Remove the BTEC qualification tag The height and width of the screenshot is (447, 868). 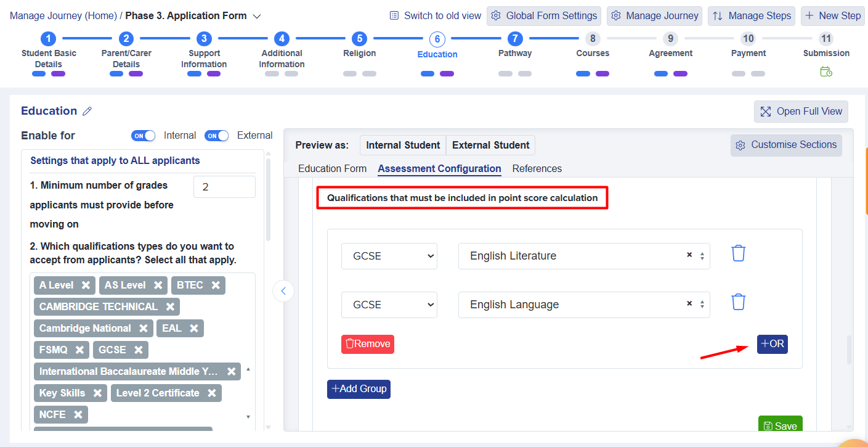click(216, 285)
